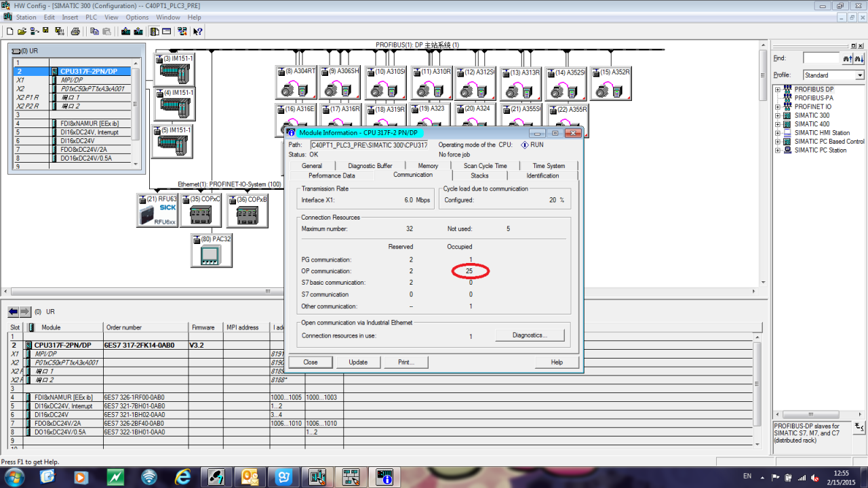
Task: Select the (3) IM151-1 station icon
Action: click(174, 68)
